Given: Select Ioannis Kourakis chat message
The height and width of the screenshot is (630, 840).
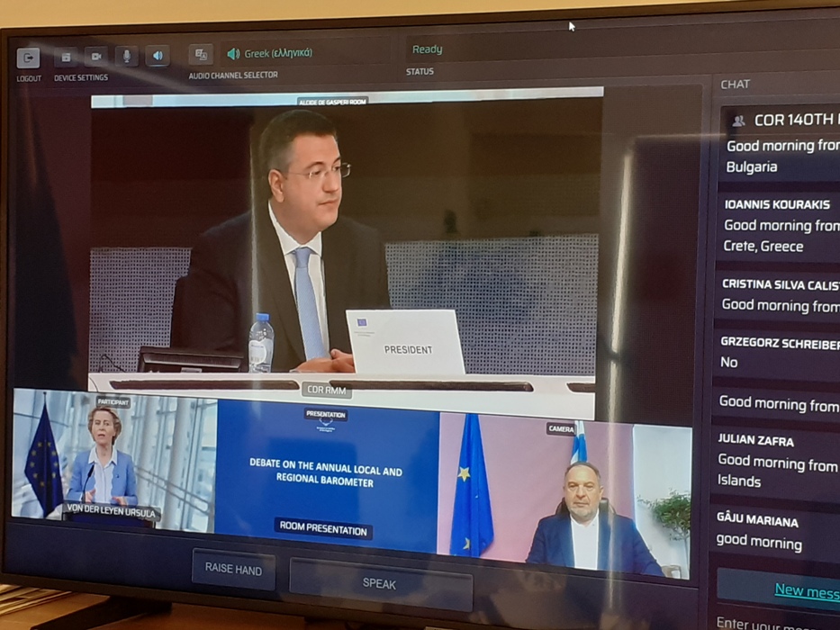Looking at the screenshot, I should pyautogui.click(x=780, y=225).
